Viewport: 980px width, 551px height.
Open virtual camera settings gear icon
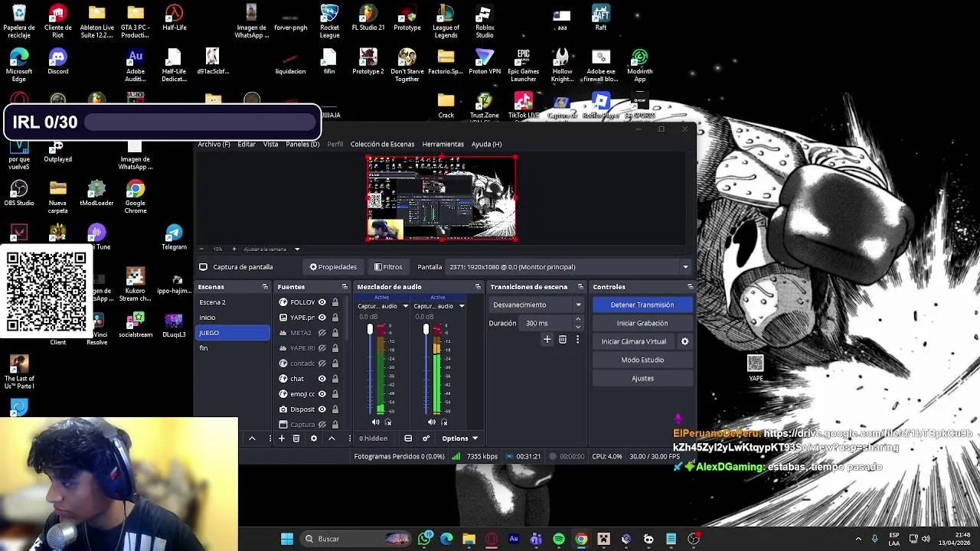point(685,341)
